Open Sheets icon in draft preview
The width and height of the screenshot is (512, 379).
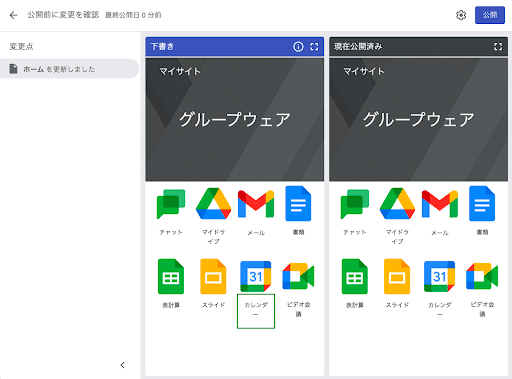click(171, 276)
